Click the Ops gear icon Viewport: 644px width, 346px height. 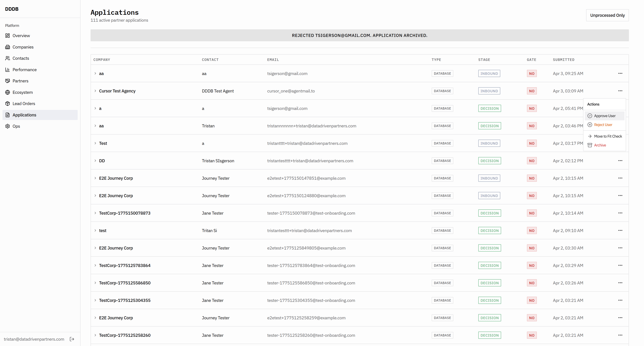[x=8, y=126]
